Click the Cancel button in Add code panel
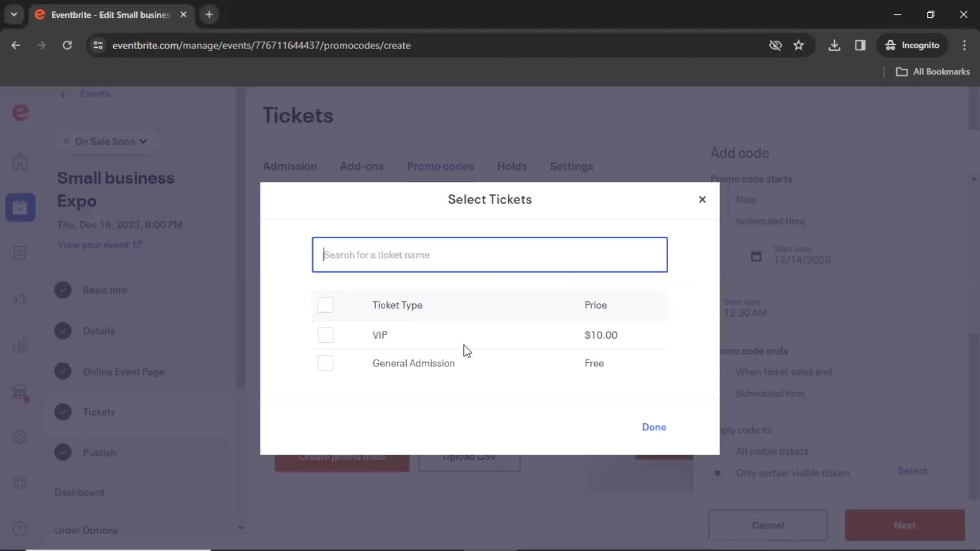This screenshot has width=980, height=551. pyautogui.click(x=768, y=525)
